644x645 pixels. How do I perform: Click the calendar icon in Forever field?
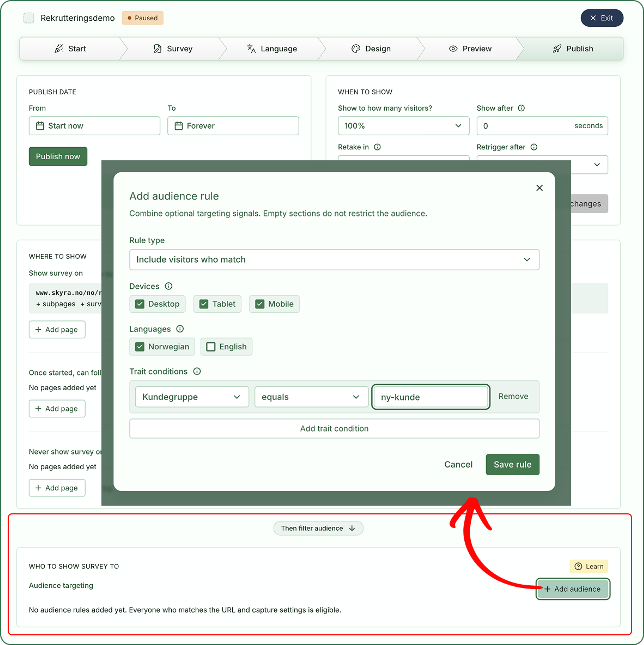click(x=179, y=126)
